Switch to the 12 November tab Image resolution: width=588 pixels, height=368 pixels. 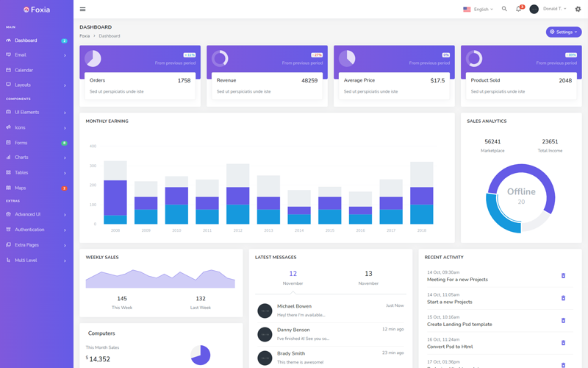click(293, 277)
